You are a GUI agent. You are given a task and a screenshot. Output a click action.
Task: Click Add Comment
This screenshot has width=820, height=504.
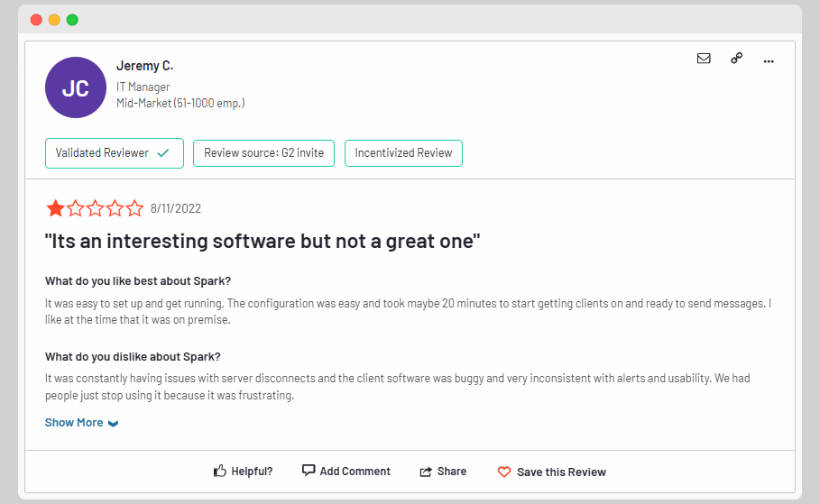346,471
